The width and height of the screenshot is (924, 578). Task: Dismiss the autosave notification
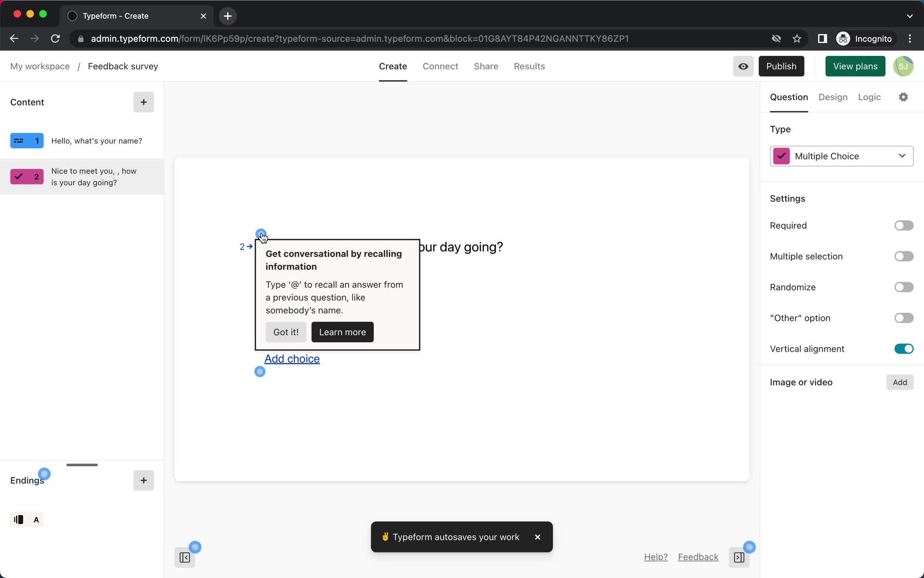(538, 537)
